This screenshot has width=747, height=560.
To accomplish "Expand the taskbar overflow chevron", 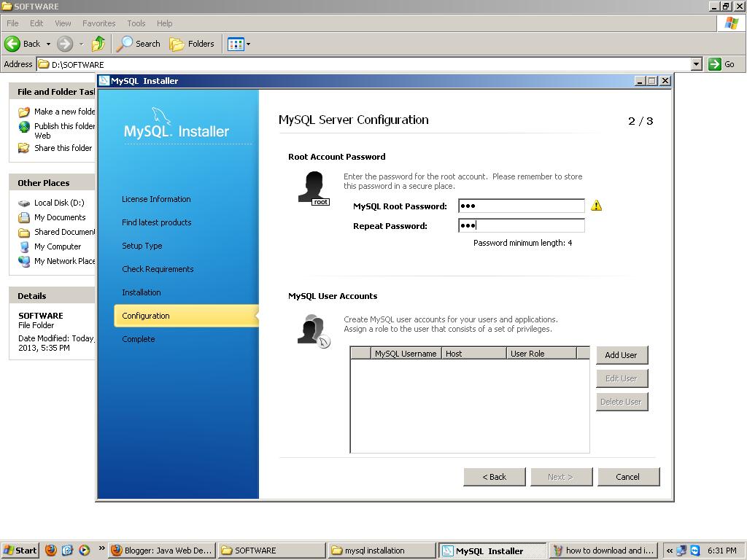I will [668, 550].
